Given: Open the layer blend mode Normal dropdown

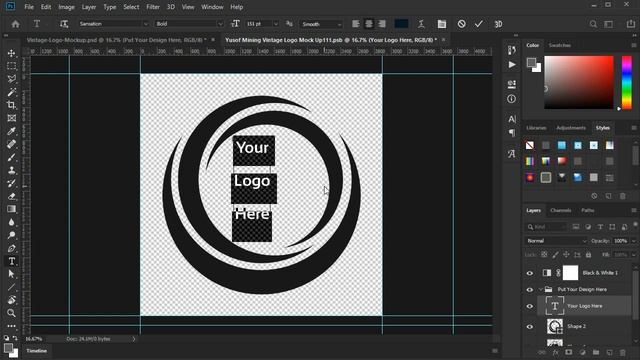Looking at the screenshot, I should tap(556, 241).
